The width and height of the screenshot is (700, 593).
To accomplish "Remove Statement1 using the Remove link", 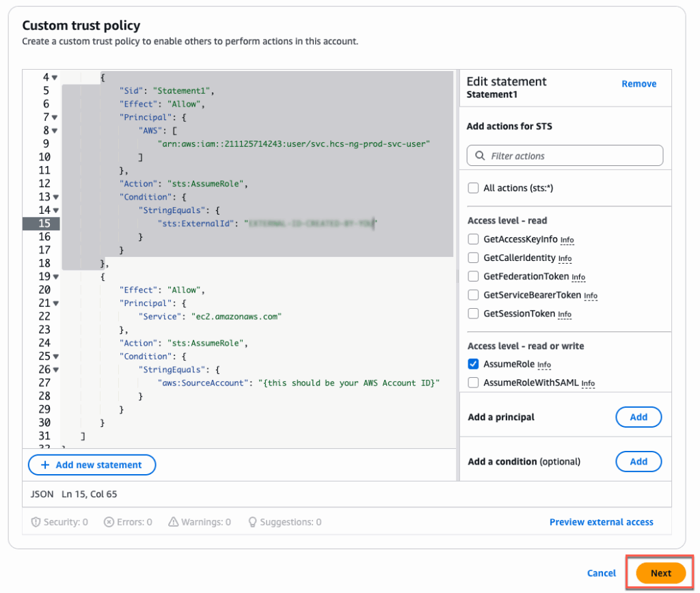I will [x=638, y=84].
